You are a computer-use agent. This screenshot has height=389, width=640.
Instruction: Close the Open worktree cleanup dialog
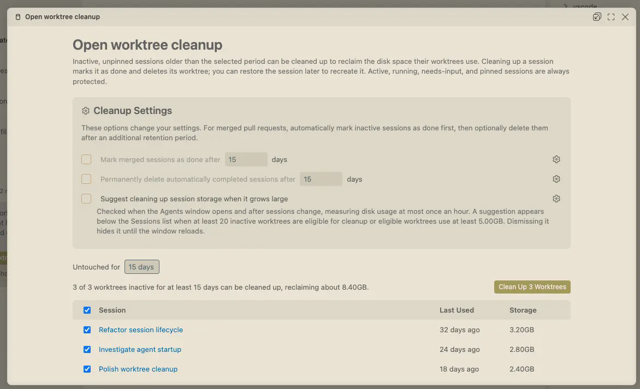pyautogui.click(x=625, y=17)
